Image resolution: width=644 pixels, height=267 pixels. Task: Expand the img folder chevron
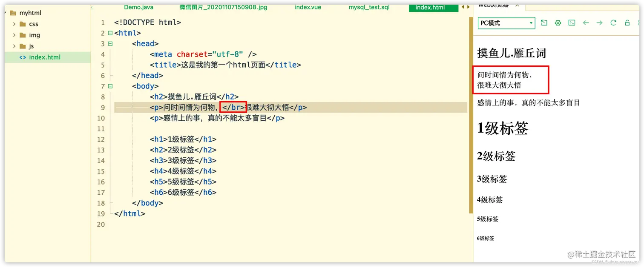pos(14,35)
